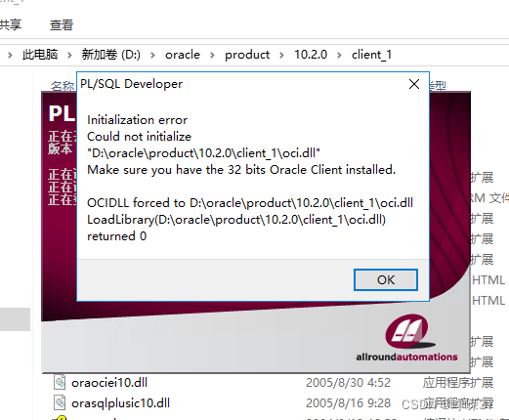Go to product folder breadcrumb
The height and width of the screenshot is (420, 509).
pos(247,55)
